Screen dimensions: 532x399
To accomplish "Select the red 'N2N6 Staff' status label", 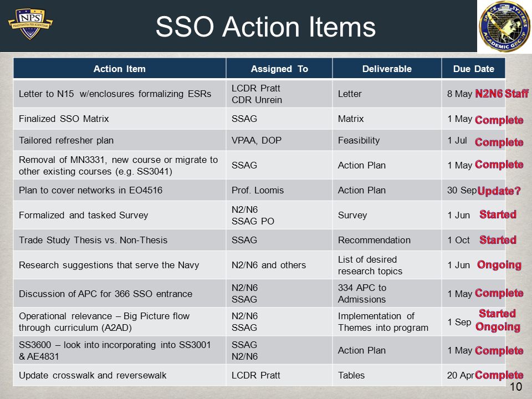I will pos(502,94).
